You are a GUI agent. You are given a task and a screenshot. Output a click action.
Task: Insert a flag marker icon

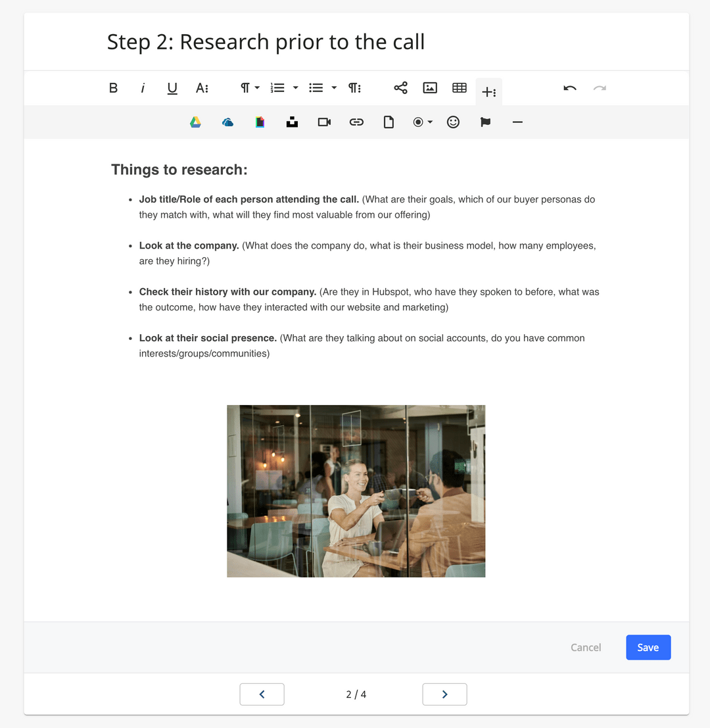click(x=485, y=122)
